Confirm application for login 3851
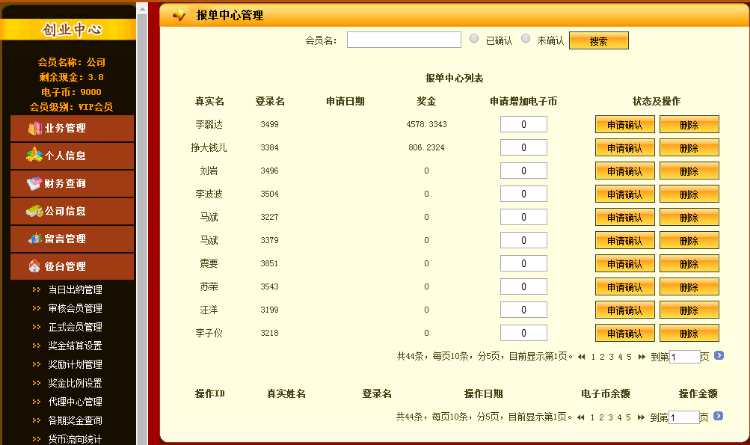750x445 pixels. [625, 264]
